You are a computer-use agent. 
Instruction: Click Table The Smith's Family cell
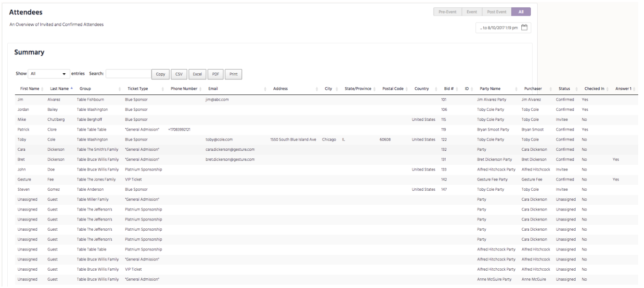point(98,149)
